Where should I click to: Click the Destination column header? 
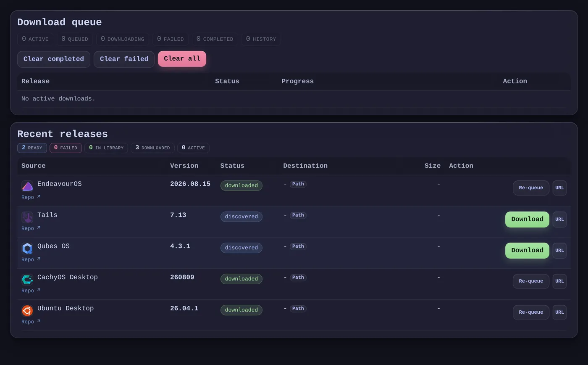[x=305, y=166]
